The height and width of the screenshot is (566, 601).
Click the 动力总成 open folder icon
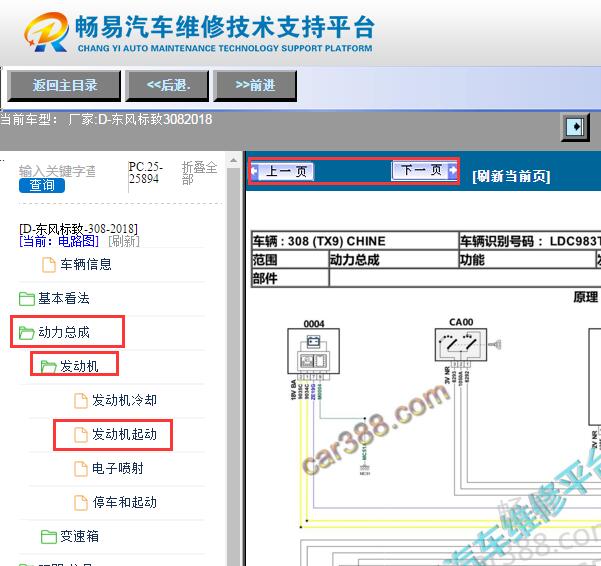pos(26,333)
